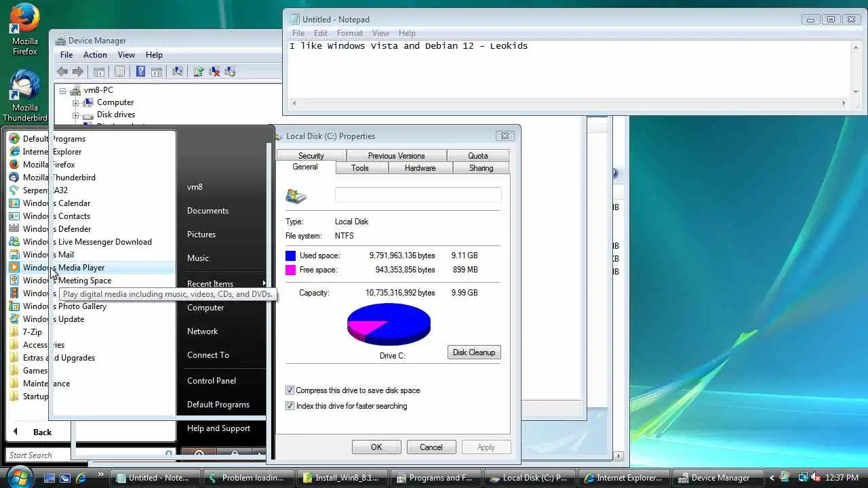
Task: Open Mozilla Thunderbird desktop shortcut icon
Action: click(24, 85)
